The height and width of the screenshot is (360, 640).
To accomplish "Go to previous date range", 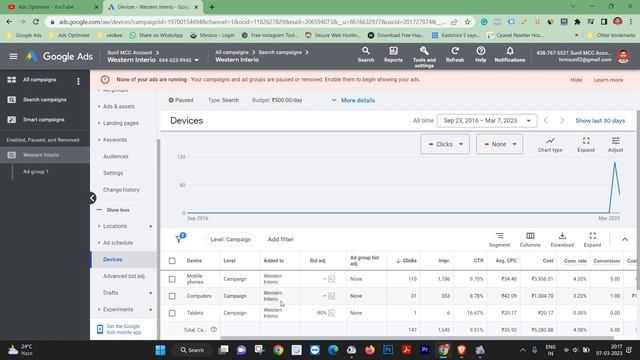I will tap(546, 121).
